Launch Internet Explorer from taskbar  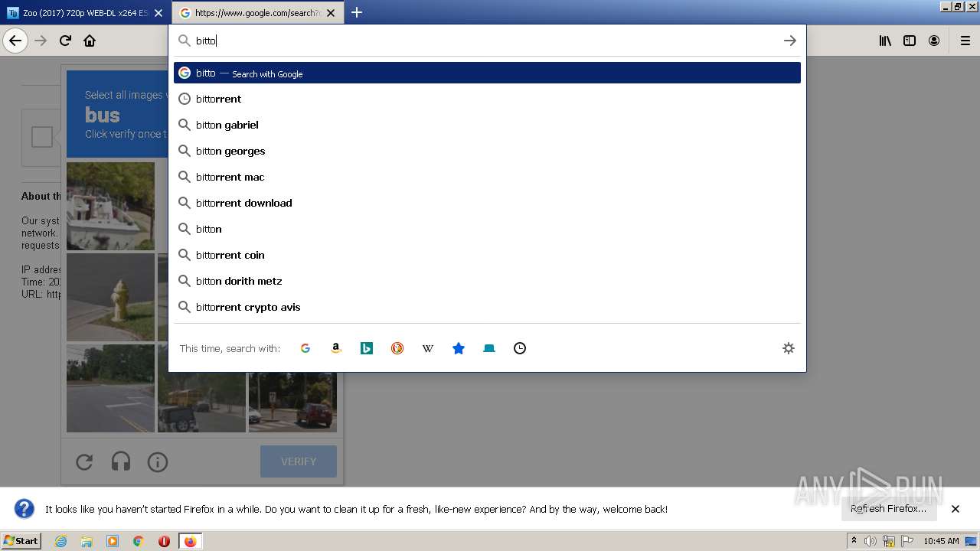[x=60, y=541]
